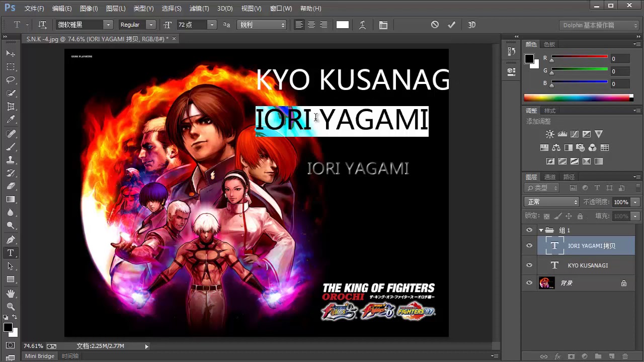
Task: Open the workspace dropdown Dolphin 基本操作篇
Action: [599, 25]
